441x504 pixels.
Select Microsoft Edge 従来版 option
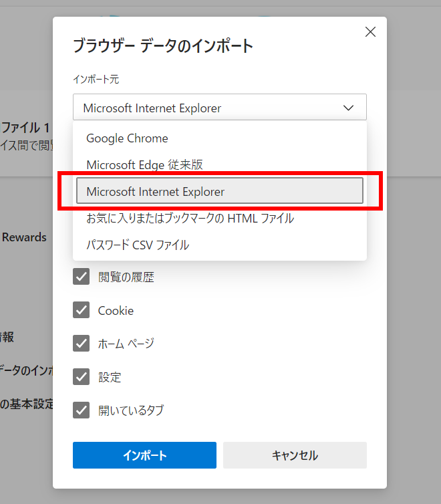point(220,164)
